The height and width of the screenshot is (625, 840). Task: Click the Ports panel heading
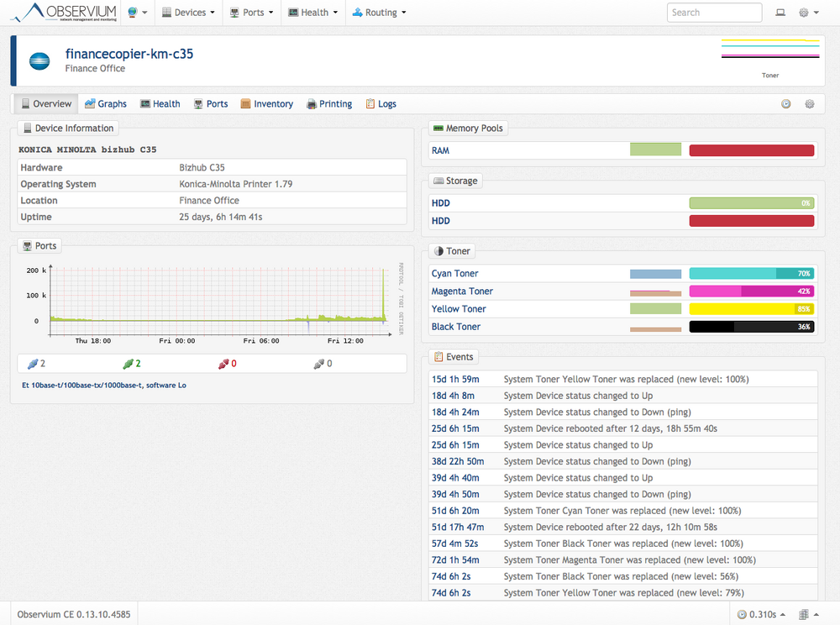coord(39,246)
